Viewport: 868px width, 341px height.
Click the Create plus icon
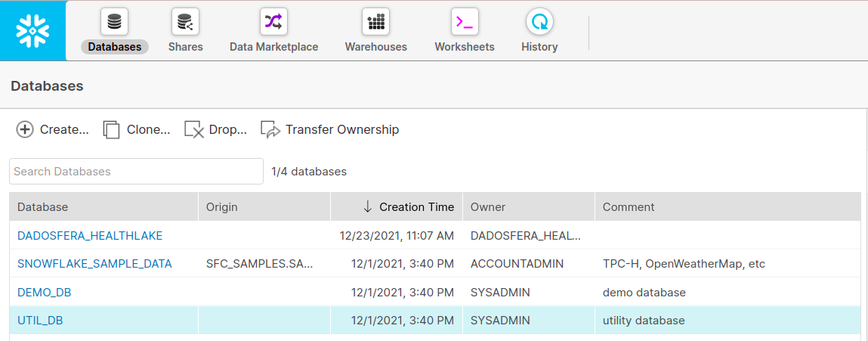pos(25,130)
